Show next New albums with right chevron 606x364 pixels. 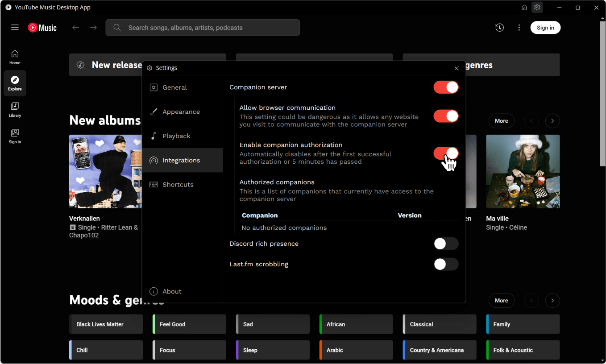click(552, 121)
